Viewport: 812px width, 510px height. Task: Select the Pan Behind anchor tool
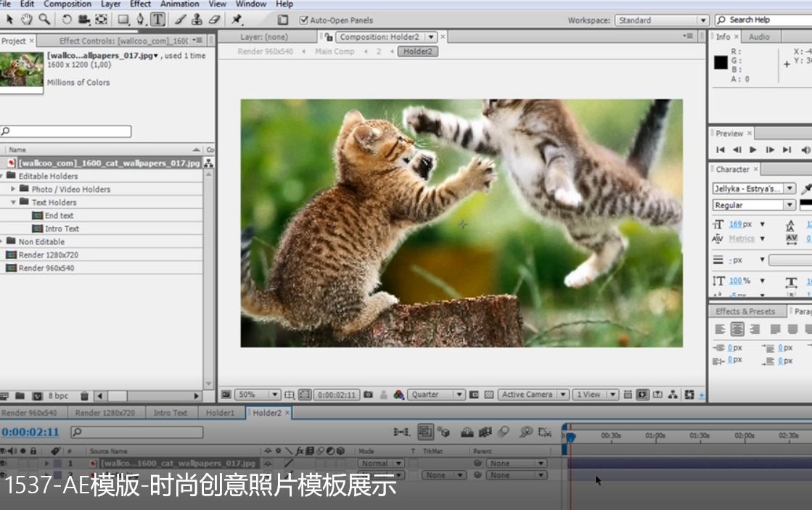click(102, 20)
